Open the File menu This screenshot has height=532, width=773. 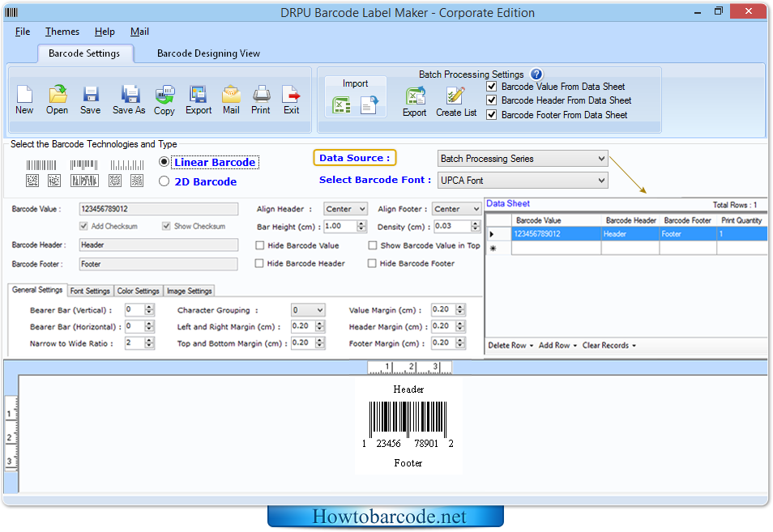click(23, 32)
